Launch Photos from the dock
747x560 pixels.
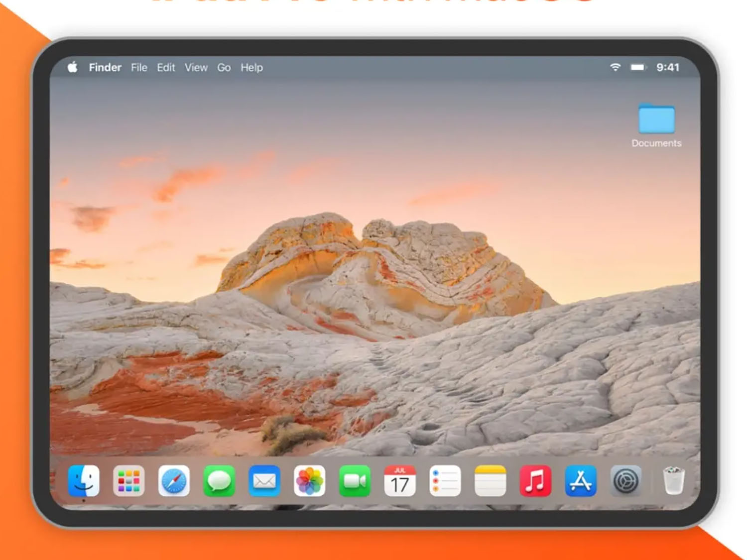309,481
